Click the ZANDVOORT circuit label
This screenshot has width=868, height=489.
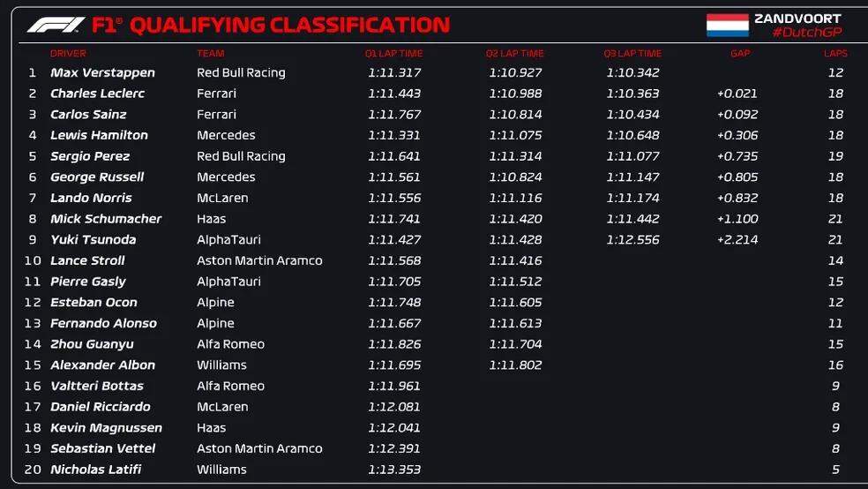797,18
